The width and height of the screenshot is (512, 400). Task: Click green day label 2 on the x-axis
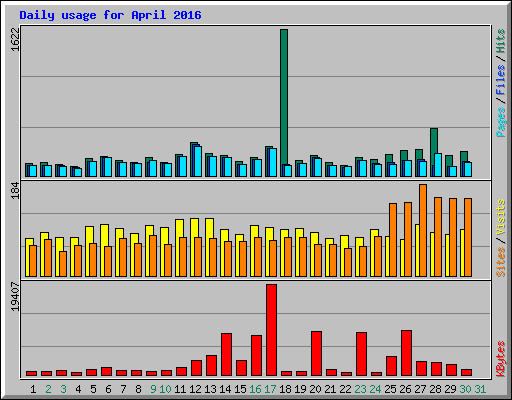[x=48, y=389]
